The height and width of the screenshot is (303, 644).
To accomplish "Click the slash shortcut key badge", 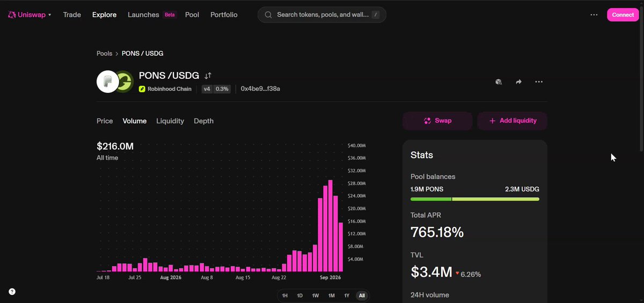I will tap(375, 15).
